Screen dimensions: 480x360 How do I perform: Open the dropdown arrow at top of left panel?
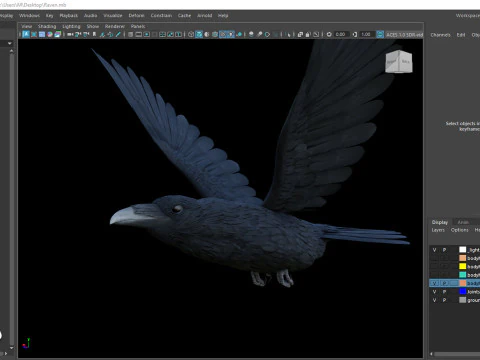click(x=10, y=43)
